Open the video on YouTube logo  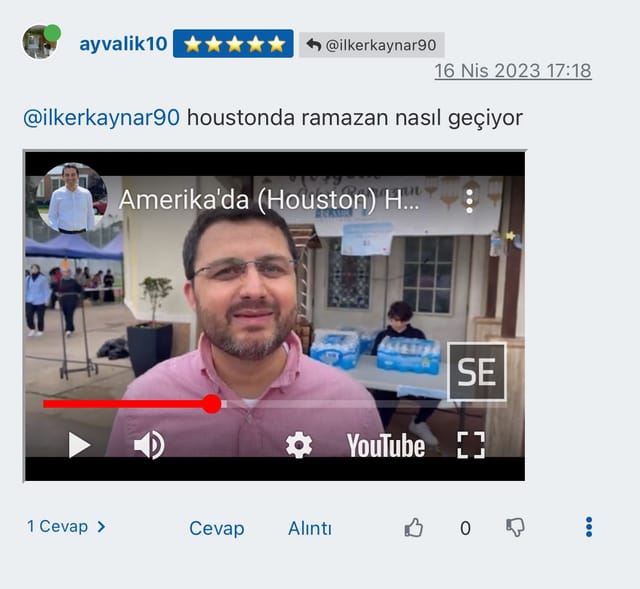pos(386,445)
